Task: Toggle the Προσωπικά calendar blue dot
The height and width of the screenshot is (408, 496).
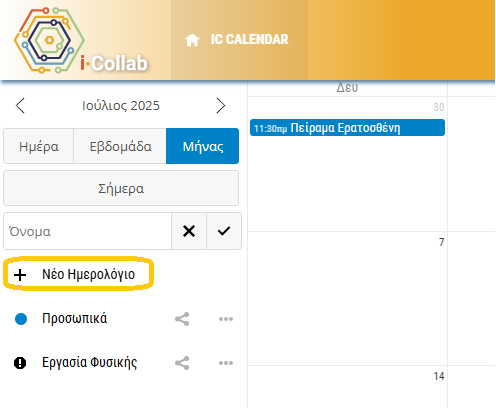Action: (x=21, y=319)
